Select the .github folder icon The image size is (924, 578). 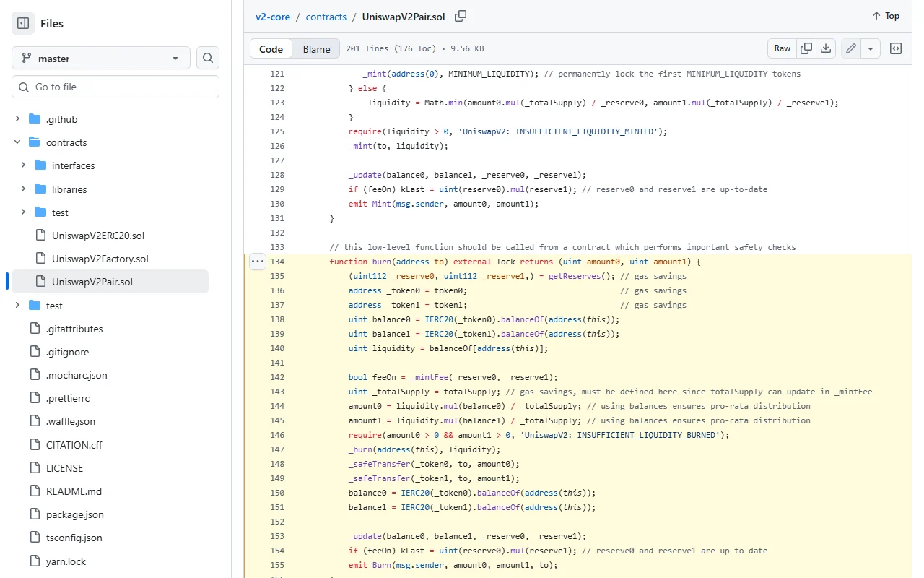[x=34, y=119]
